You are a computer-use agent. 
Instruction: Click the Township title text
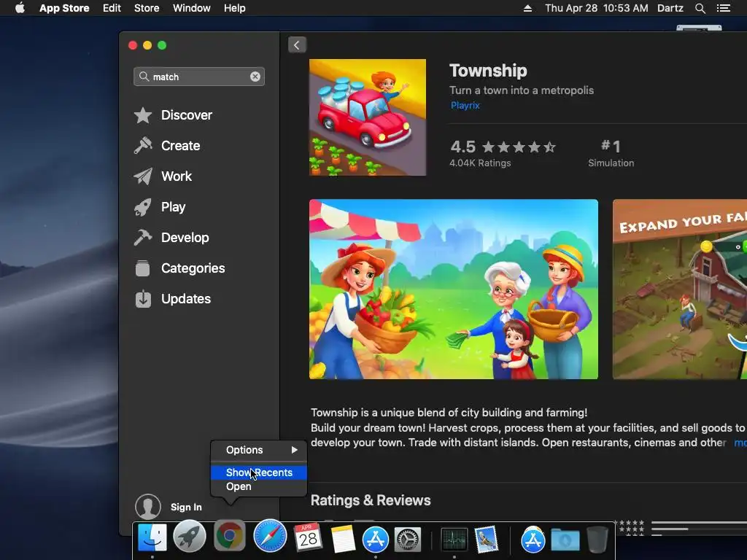pos(488,71)
